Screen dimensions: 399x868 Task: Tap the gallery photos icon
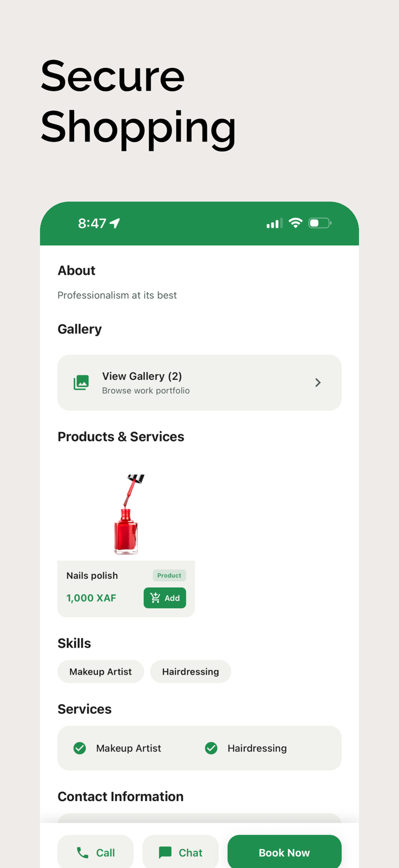pos(82,382)
